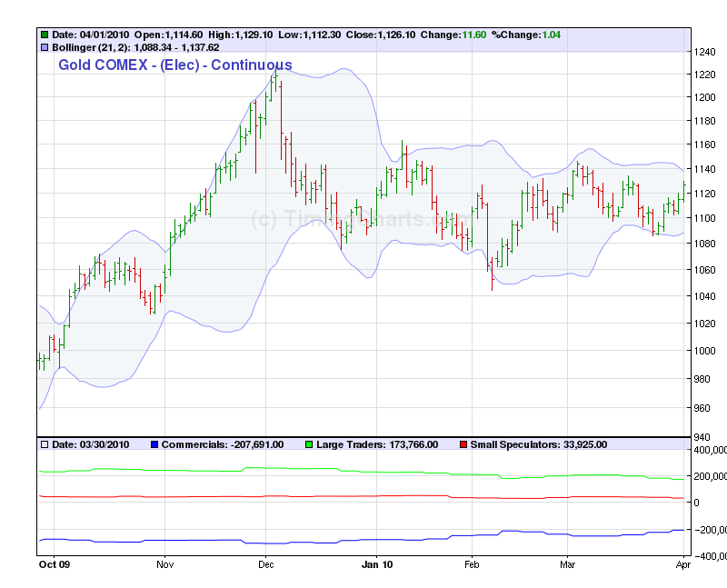
Task: Click the green Large Traders legend swatch
Action: click(308, 444)
